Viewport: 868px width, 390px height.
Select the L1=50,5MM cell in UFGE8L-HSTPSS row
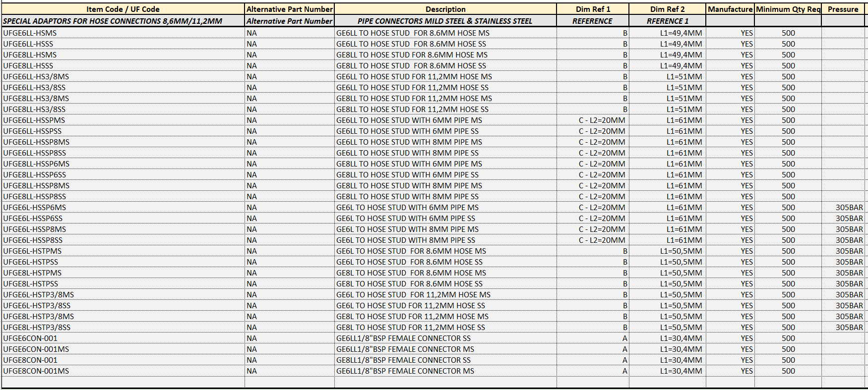(681, 283)
